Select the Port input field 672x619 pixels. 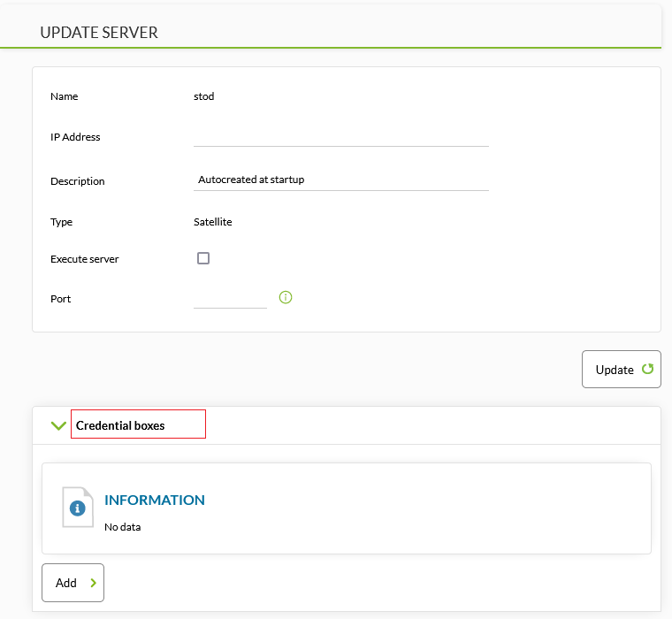[230, 299]
